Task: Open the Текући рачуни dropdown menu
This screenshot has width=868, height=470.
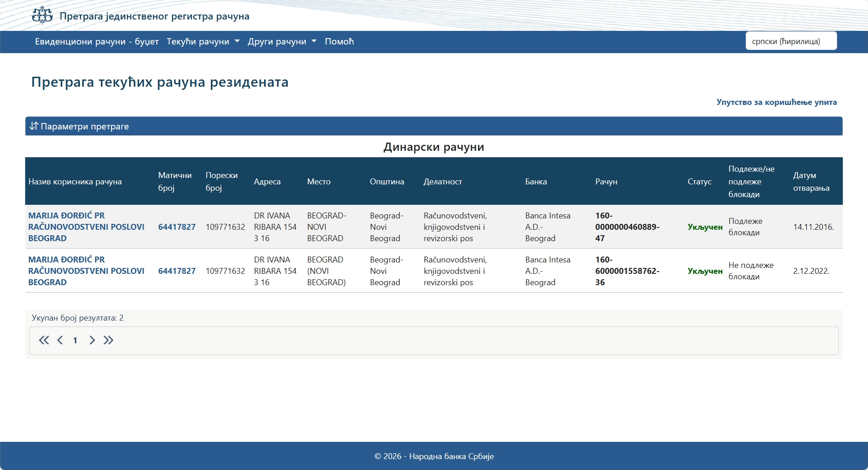Action: click(203, 42)
